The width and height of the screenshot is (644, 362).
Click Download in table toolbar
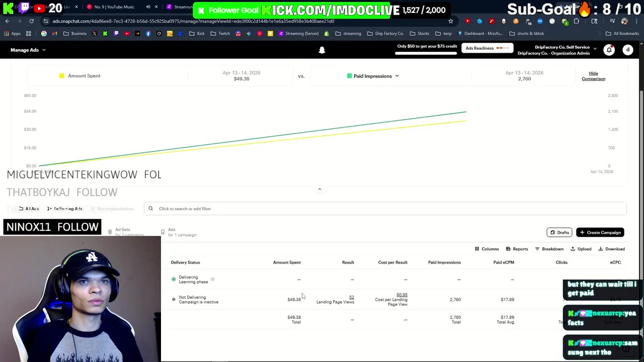(611, 249)
